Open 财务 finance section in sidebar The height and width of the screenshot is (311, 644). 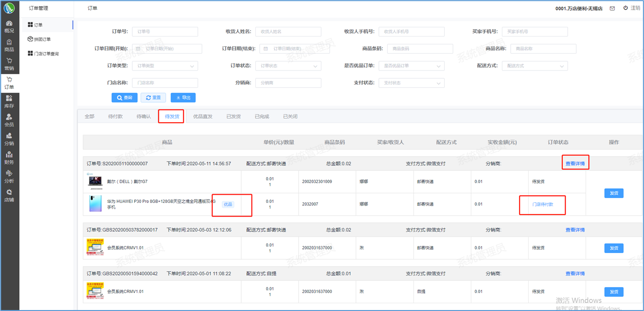coord(9,158)
